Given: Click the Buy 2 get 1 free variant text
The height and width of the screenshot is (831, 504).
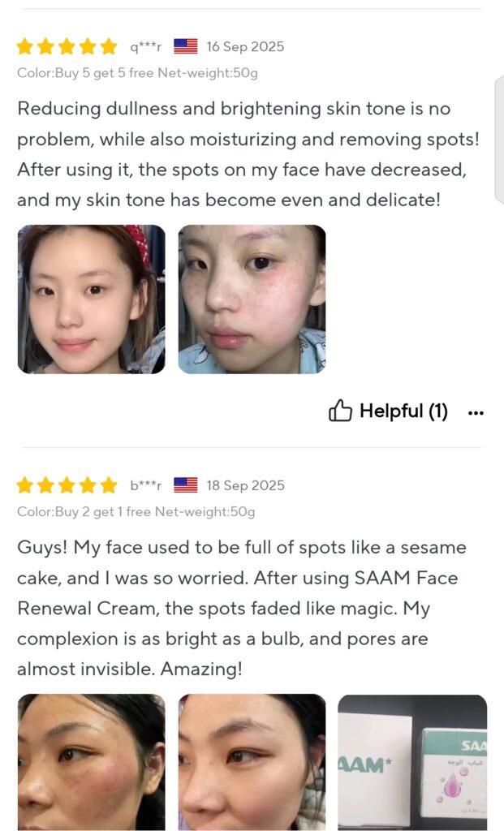Looking at the screenshot, I should (x=103, y=511).
